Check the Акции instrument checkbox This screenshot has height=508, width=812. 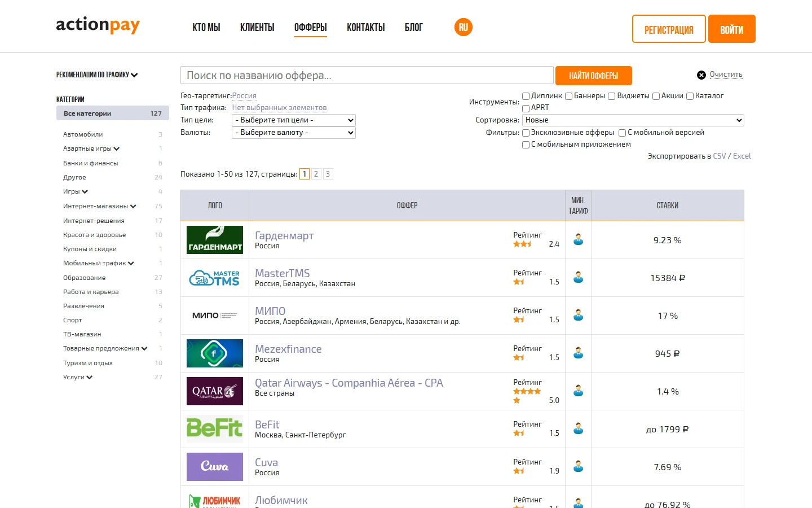pos(656,97)
